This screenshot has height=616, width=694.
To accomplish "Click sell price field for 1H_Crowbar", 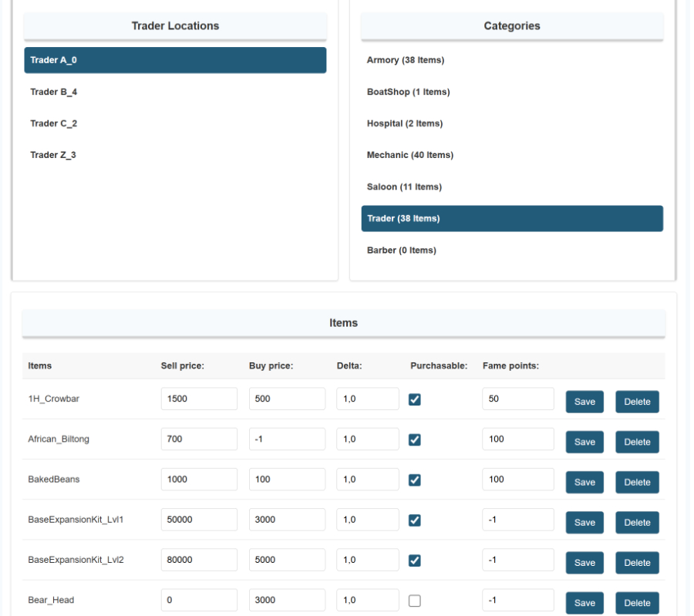I will click(199, 399).
